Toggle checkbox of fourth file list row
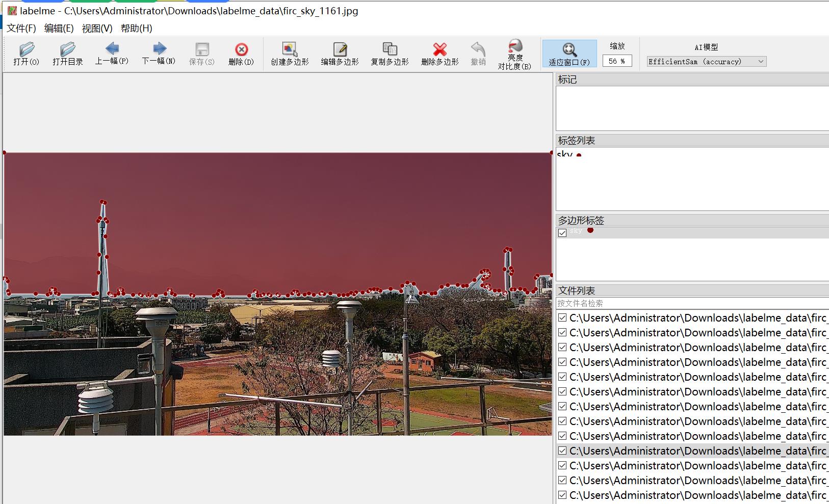829x504 pixels. click(x=562, y=362)
